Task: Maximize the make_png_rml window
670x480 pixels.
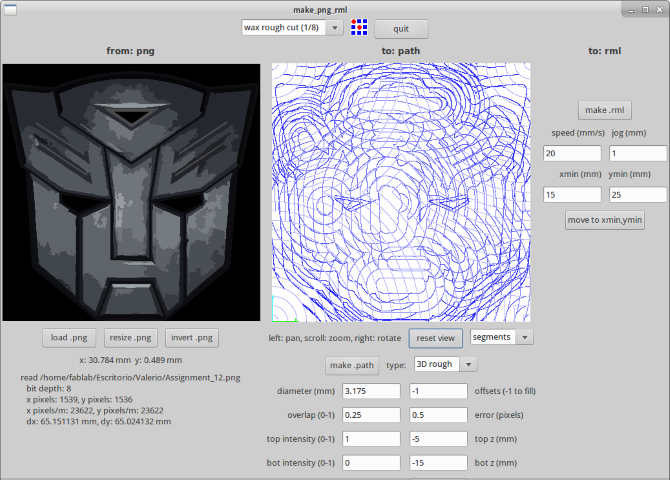Action: pyautogui.click(x=645, y=9)
